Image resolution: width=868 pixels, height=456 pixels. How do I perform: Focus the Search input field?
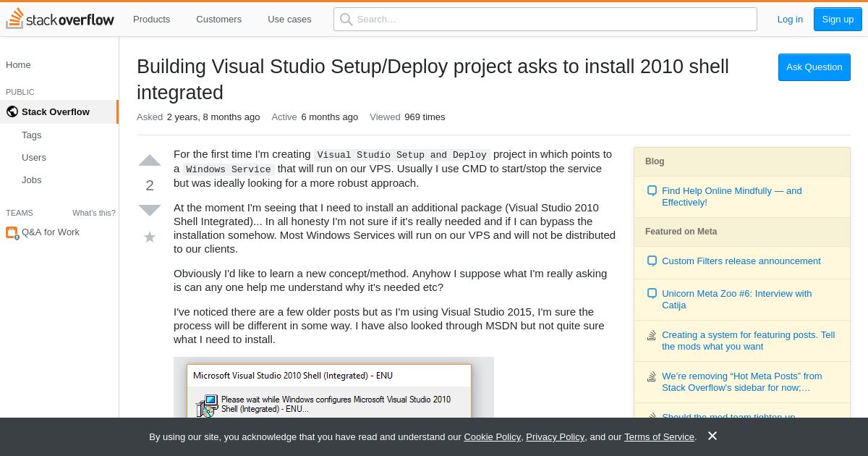point(545,20)
